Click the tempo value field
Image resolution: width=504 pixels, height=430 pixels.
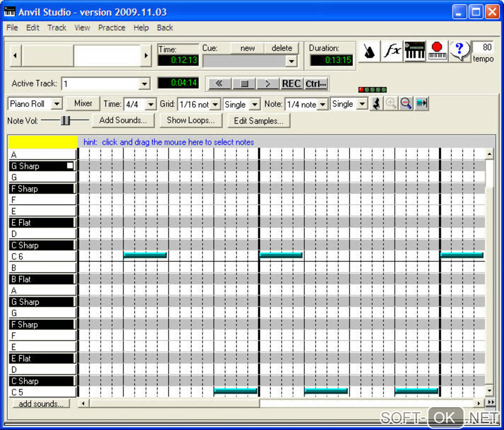483,47
